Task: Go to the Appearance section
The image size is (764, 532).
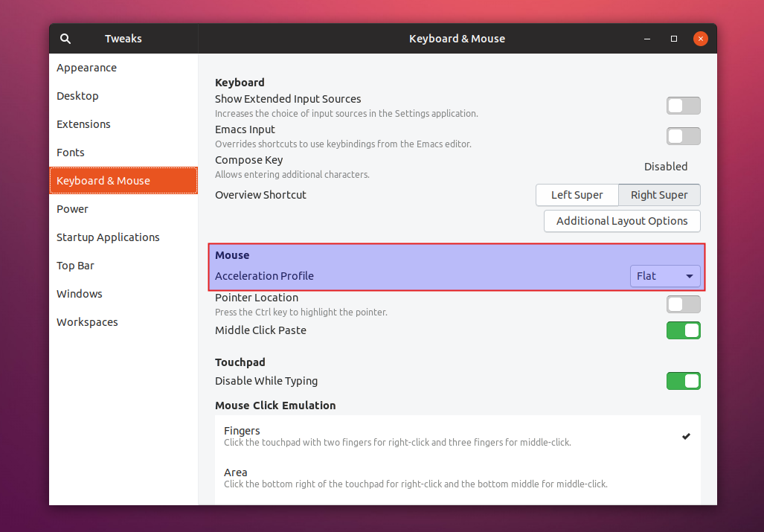Action: point(86,68)
